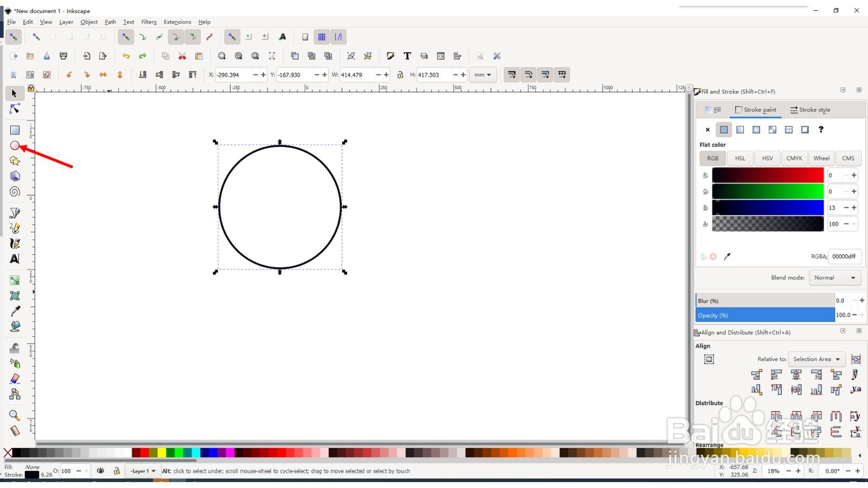The width and height of the screenshot is (868, 488).
Task: Select the Star and polygon tool
Action: click(15, 161)
